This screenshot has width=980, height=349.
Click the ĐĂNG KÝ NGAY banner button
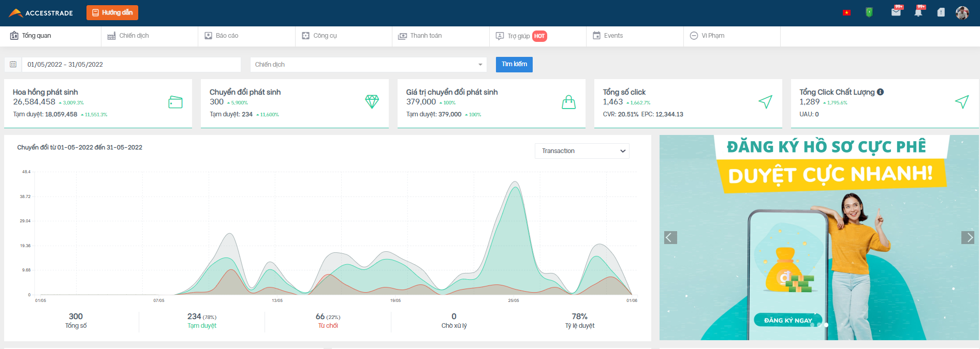[787, 320]
